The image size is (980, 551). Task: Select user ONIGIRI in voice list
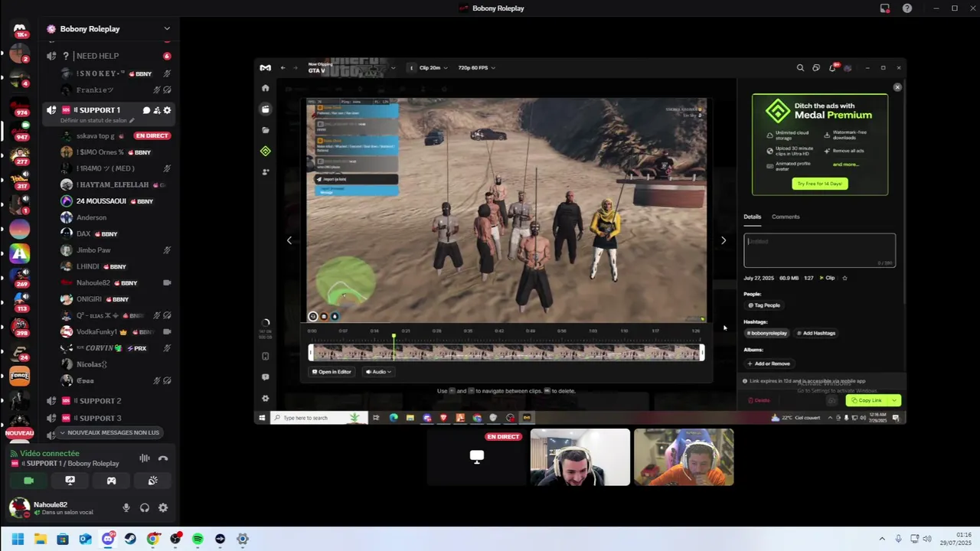coord(116,299)
